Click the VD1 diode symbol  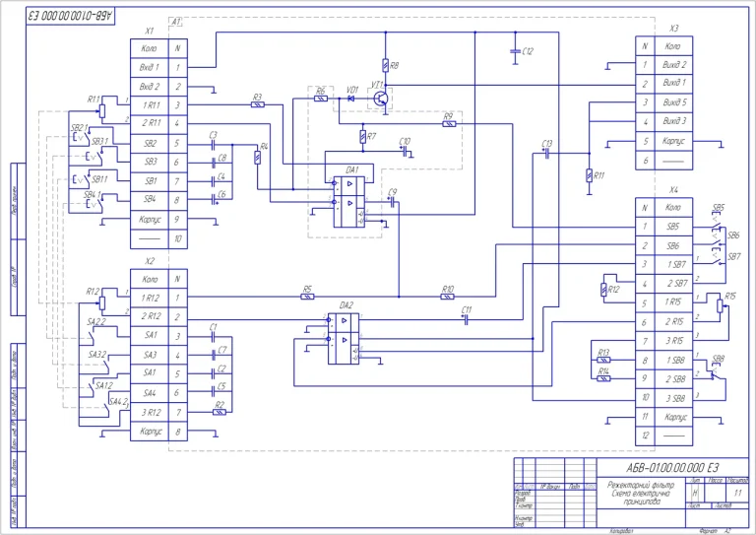pyautogui.click(x=351, y=99)
